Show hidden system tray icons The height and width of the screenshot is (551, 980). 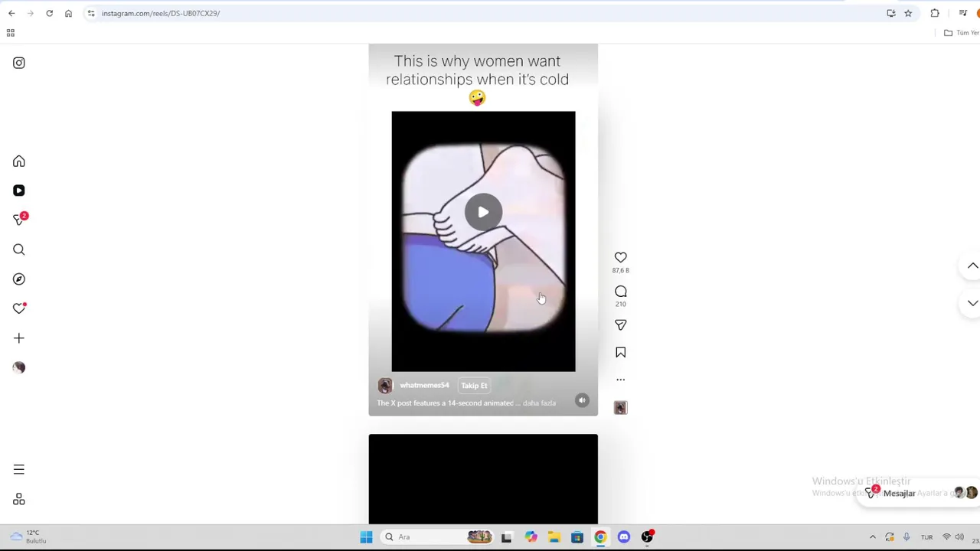pyautogui.click(x=873, y=537)
